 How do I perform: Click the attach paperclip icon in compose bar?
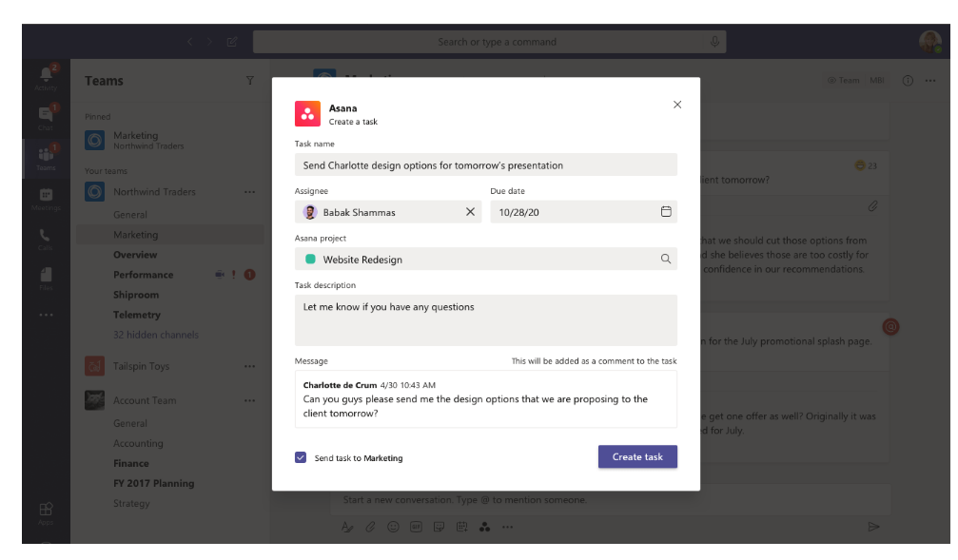(370, 527)
